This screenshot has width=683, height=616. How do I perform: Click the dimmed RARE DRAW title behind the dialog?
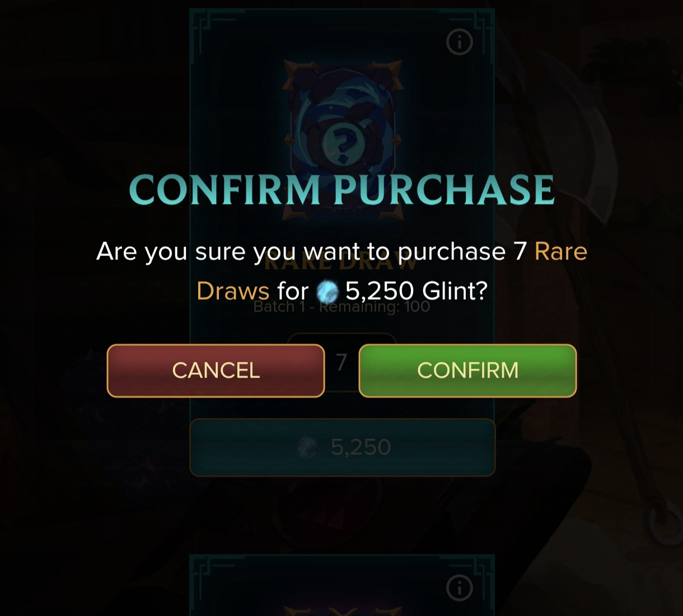(341, 260)
